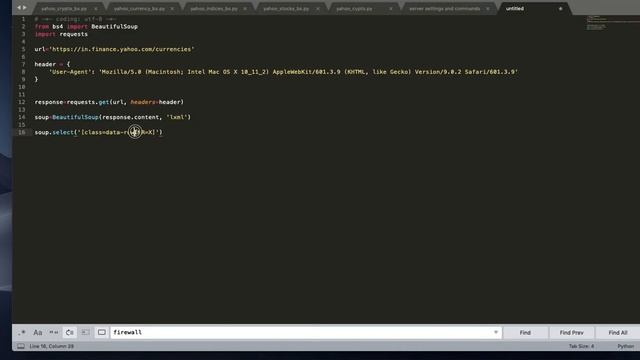Close the yahoo_crypto.py tab
The width and height of the screenshot is (640, 360).
coord(391,9)
